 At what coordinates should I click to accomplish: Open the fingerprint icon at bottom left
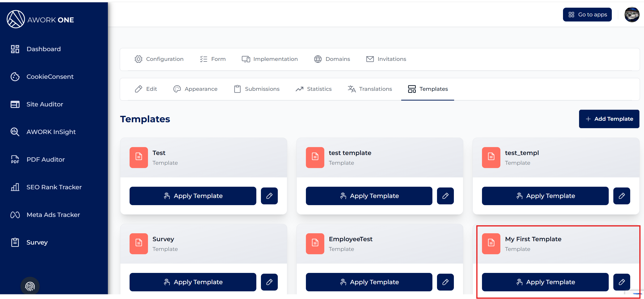[x=30, y=286]
